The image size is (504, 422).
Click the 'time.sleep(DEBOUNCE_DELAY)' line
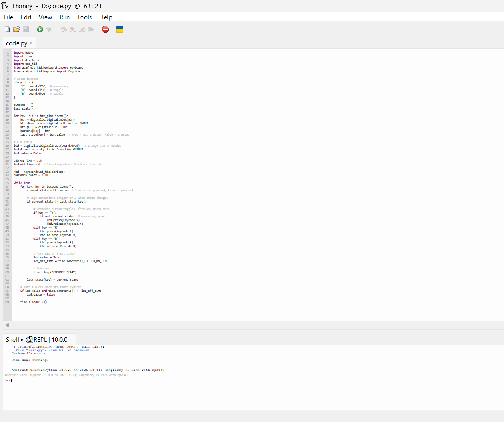pos(55,272)
